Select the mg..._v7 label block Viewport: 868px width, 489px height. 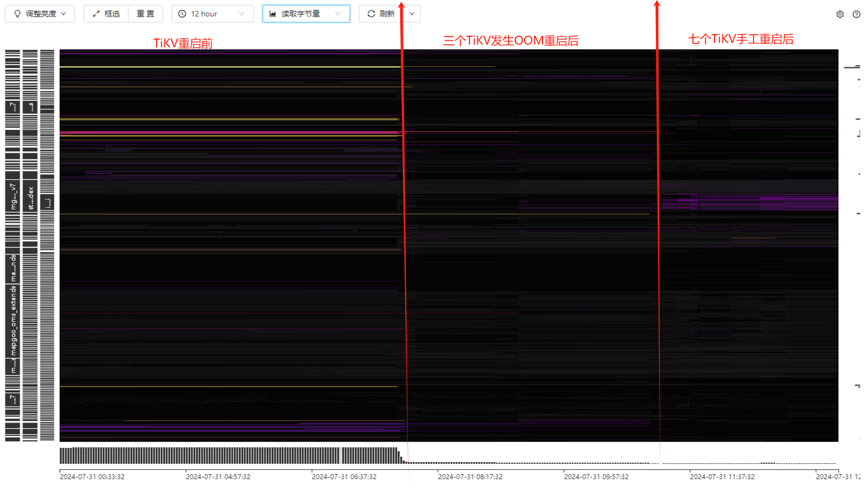tap(13, 196)
